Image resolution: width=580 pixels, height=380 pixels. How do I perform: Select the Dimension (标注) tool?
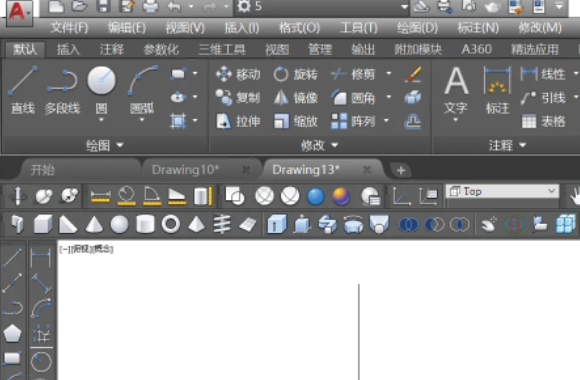(x=497, y=90)
